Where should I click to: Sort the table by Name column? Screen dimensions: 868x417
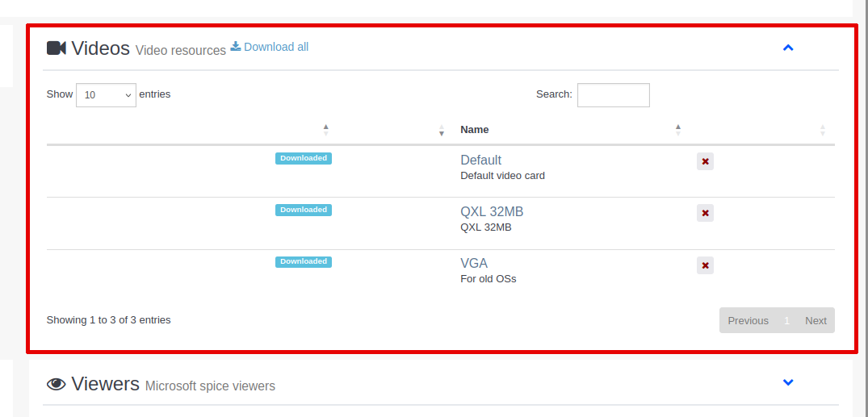click(474, 129)
